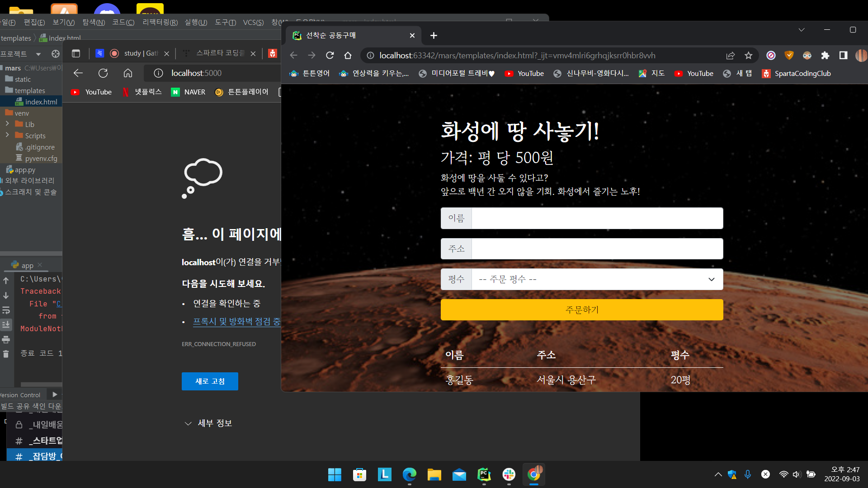Screen dimensions: 868x488
Task: Open the 보기(V) menu in PyCharm
Action: (x=64, y=22)
